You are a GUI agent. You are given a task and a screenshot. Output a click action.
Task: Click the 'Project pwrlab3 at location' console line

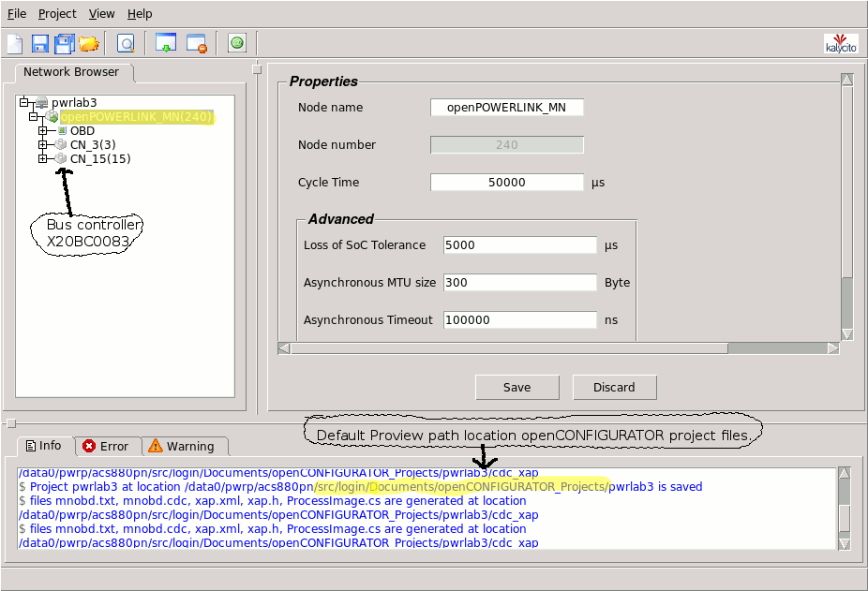(360, 487)
